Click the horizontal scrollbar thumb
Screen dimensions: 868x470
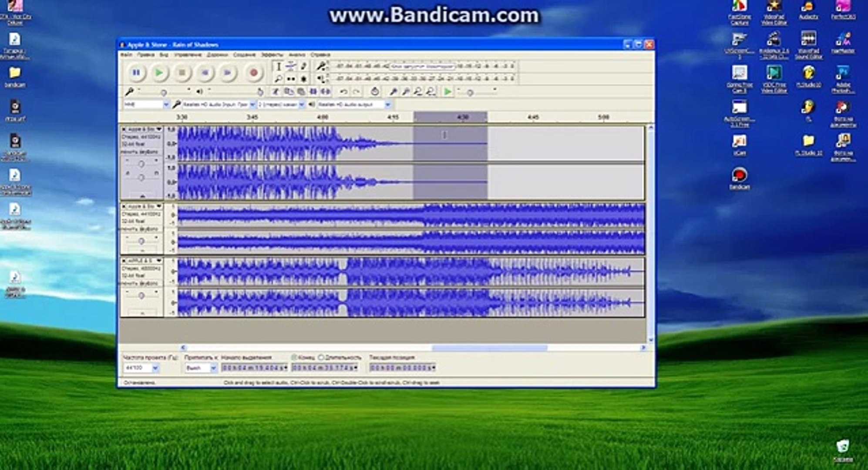tap(489, 348)
